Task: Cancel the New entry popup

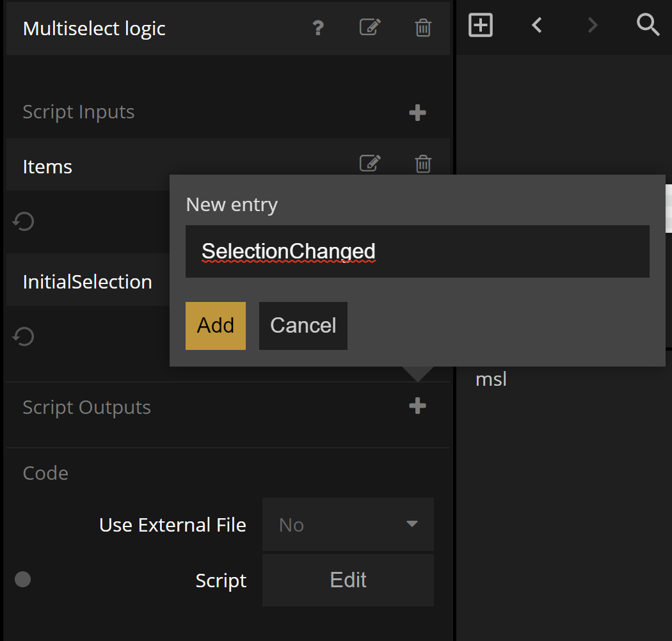Action: click(x=303, y=326)
